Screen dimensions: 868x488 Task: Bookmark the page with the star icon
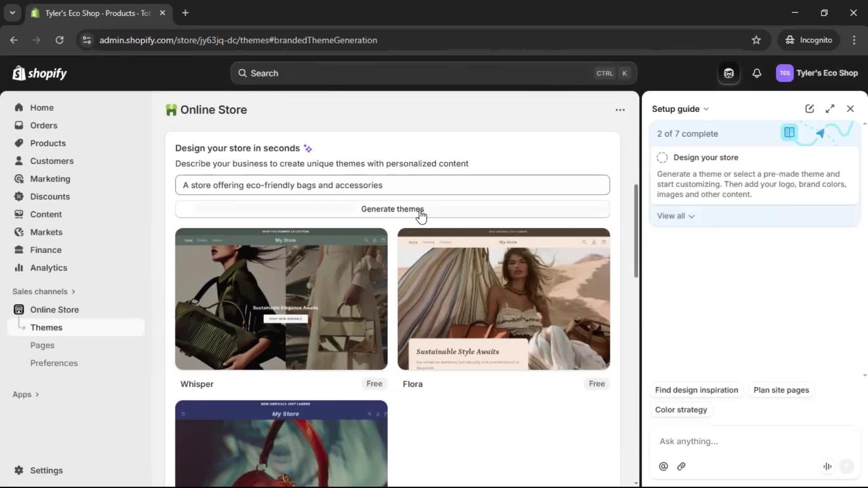pos(756,40)
